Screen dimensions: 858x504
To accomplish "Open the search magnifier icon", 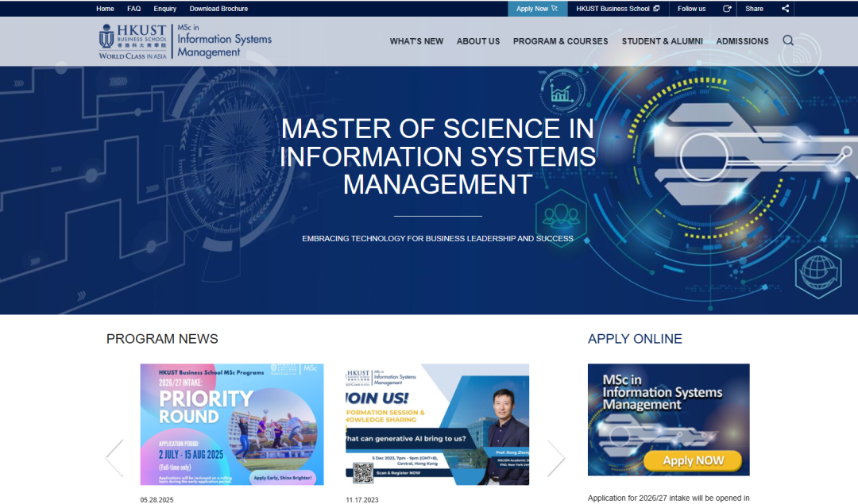I will pyautogui.click(x=787, y=40).
